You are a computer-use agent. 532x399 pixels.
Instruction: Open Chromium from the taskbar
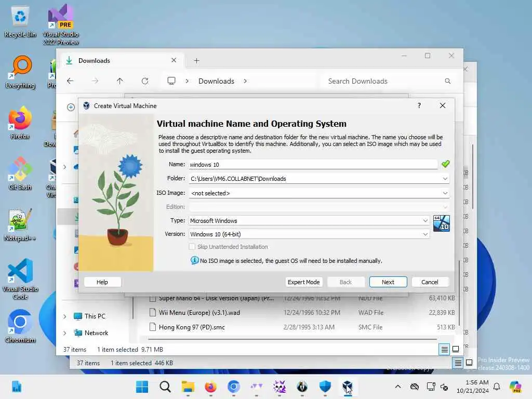(x=234, y=387)
